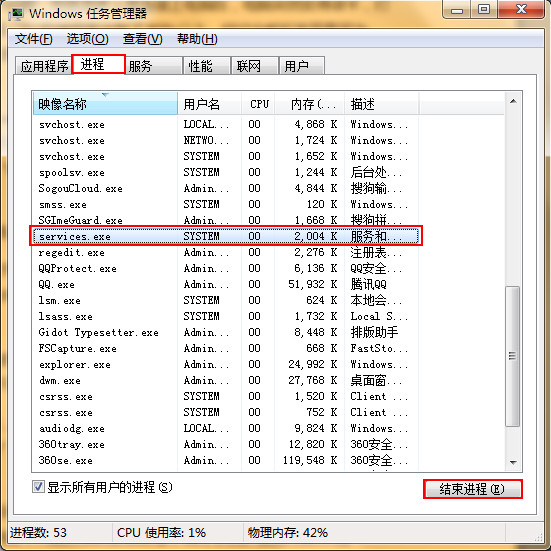This screenshot has width=551, height=551.
Task: Click the scrollbar down arrow
Action: click(513, 462)
